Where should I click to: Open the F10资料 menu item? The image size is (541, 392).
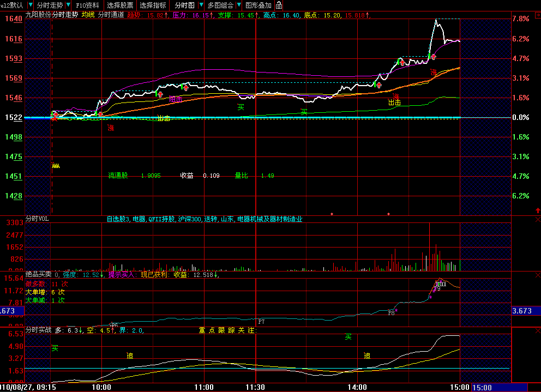tap(87, 5)
